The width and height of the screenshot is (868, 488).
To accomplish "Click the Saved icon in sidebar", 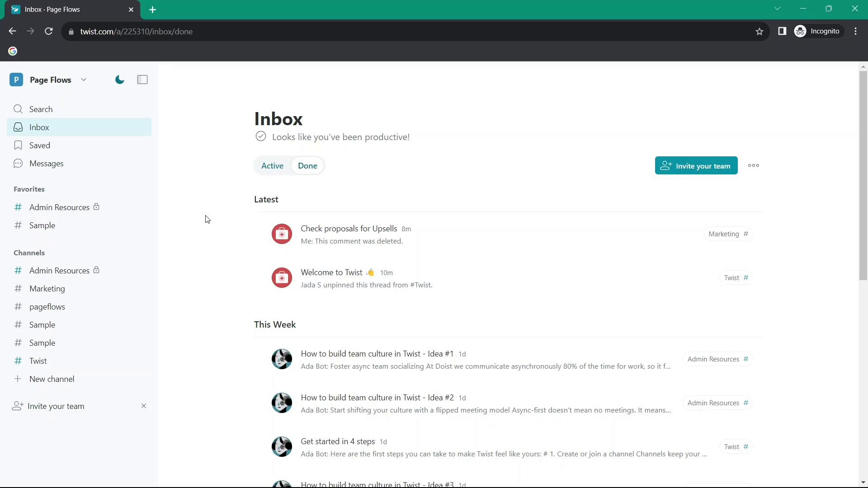I will (18, 145).
